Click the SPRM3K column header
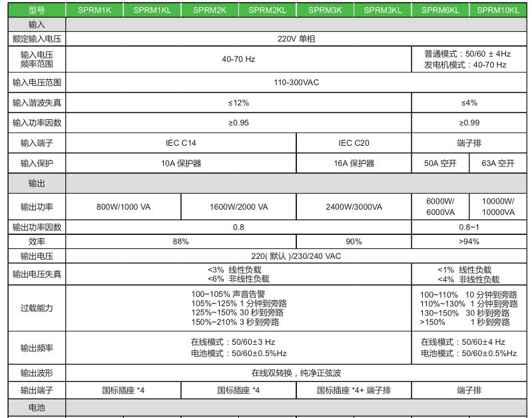The height and width of the screenshot is (418, 532). click(325, 10)
